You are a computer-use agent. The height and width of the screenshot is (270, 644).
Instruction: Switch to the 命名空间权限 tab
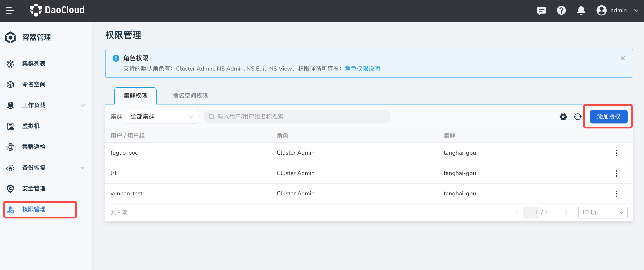190,96
